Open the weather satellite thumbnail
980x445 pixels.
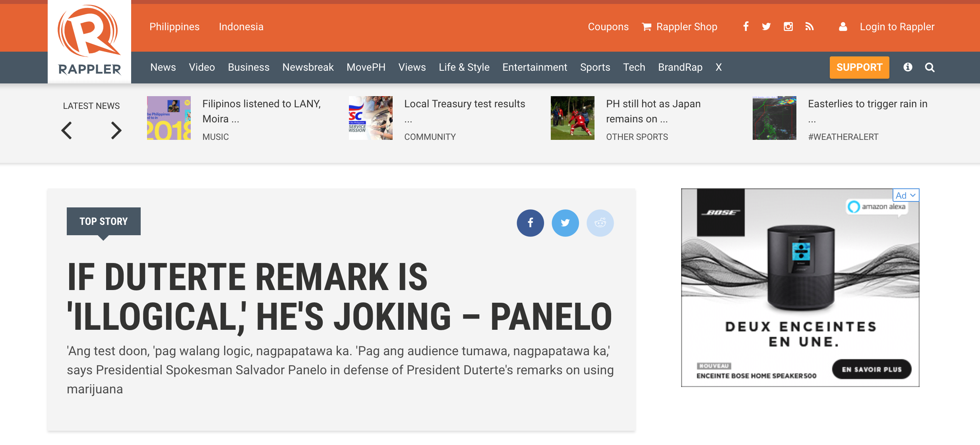(x=774, y=118)
